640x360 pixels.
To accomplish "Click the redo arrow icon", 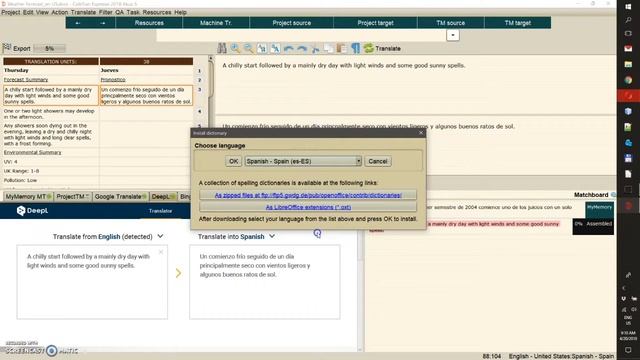I will [302, 49].
